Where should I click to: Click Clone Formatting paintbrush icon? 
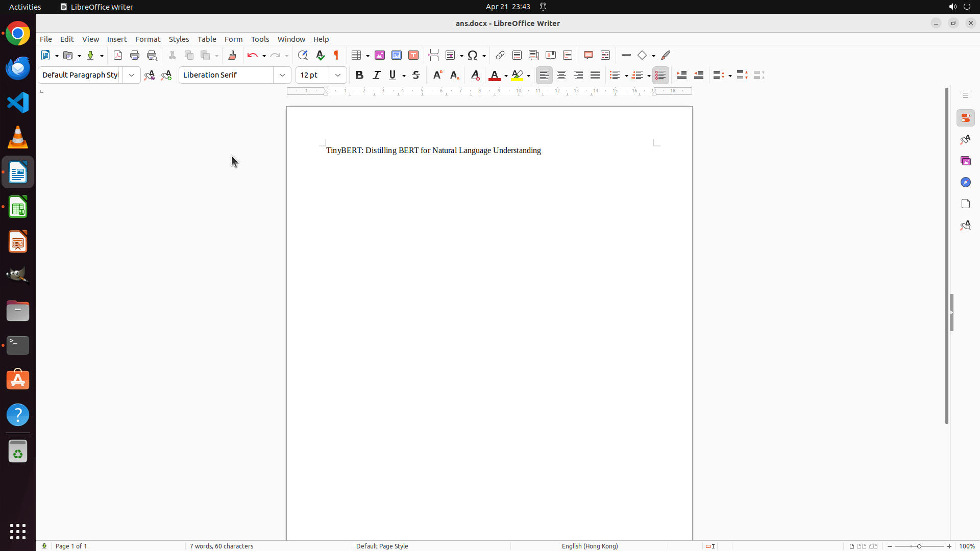232,55
